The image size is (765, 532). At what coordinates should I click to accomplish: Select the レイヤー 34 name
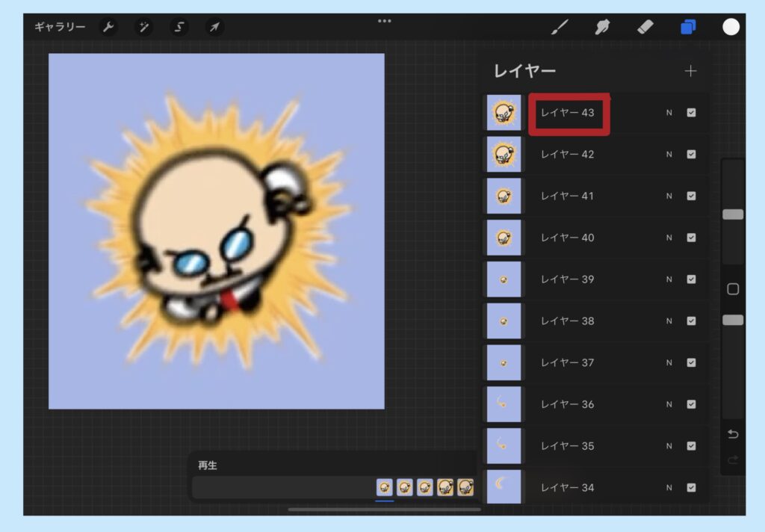point(568,488)
